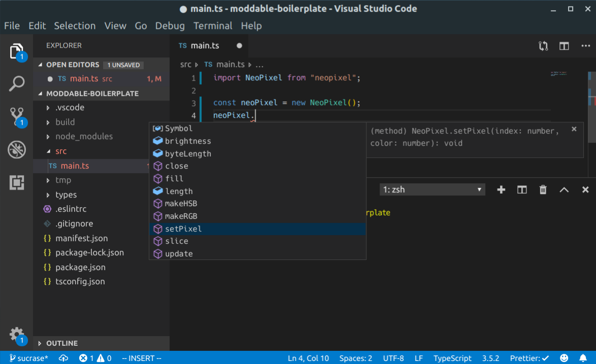This screenshot has width=596, height=364.
Task: Expand the node_modules folder
Action: click(48, 137)
